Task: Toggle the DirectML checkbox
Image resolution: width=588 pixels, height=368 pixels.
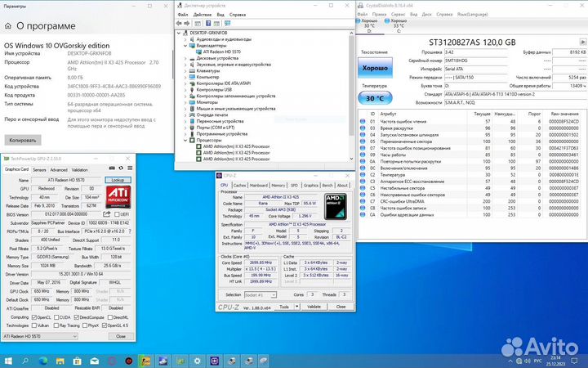Action: [109, 317]
